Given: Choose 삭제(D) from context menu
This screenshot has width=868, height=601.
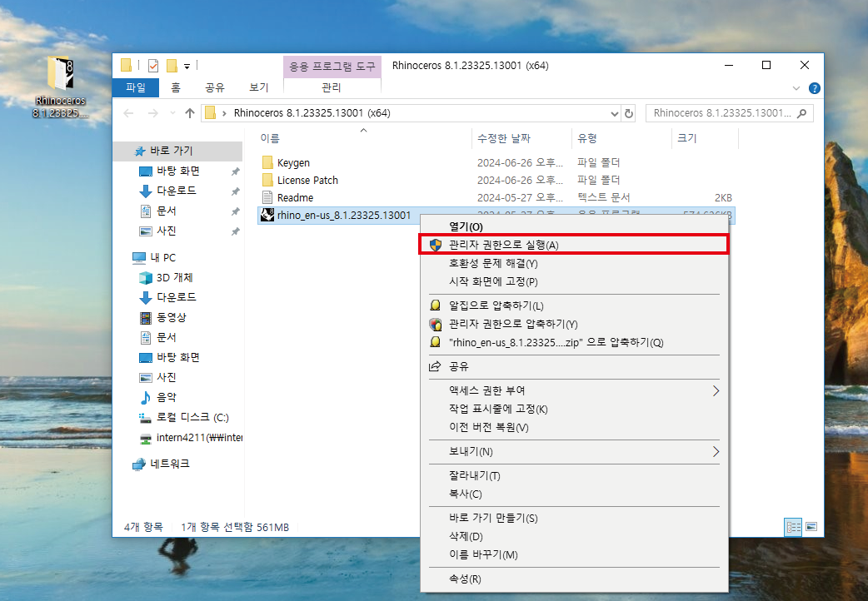Looking at the screenshot, I should [x=574, y=536].
